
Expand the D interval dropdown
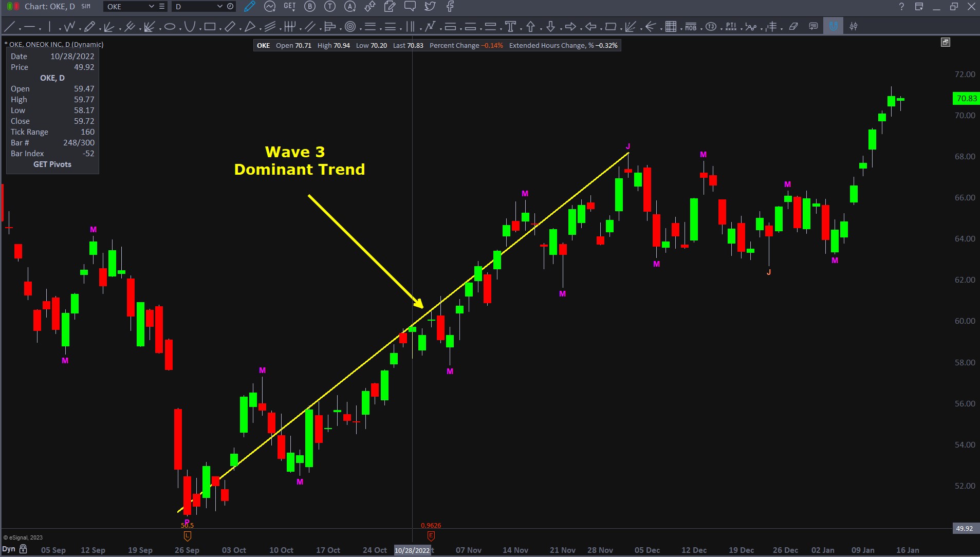click(219, 7)
